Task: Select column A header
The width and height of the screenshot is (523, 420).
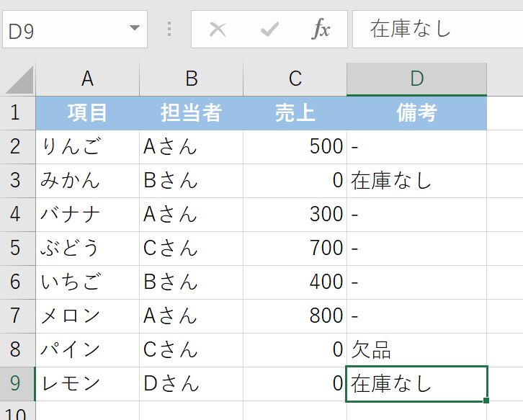Action: [87, 79]
